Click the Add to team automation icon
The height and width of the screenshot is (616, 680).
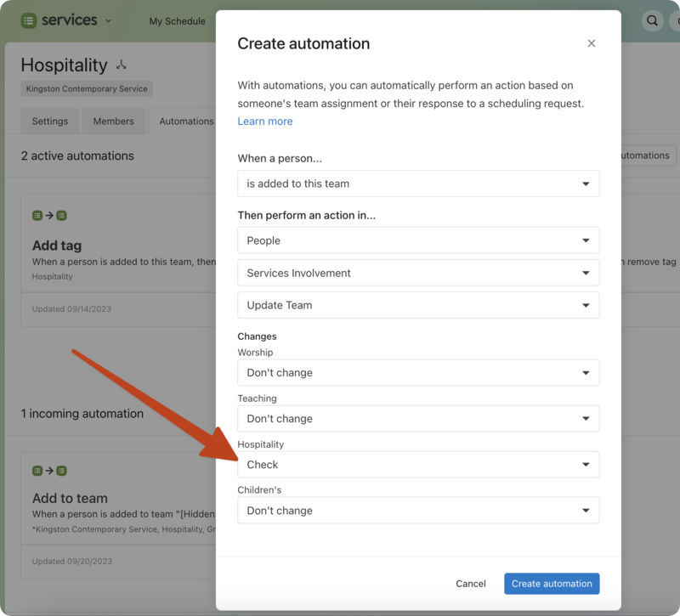coord(49,471)
